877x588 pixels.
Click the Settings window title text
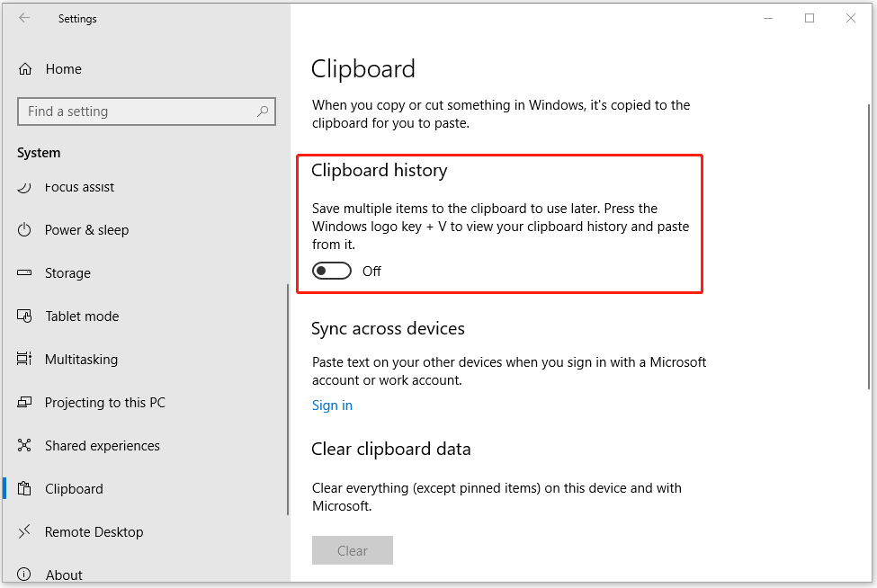pyautogui.click(x=77, y=19)
